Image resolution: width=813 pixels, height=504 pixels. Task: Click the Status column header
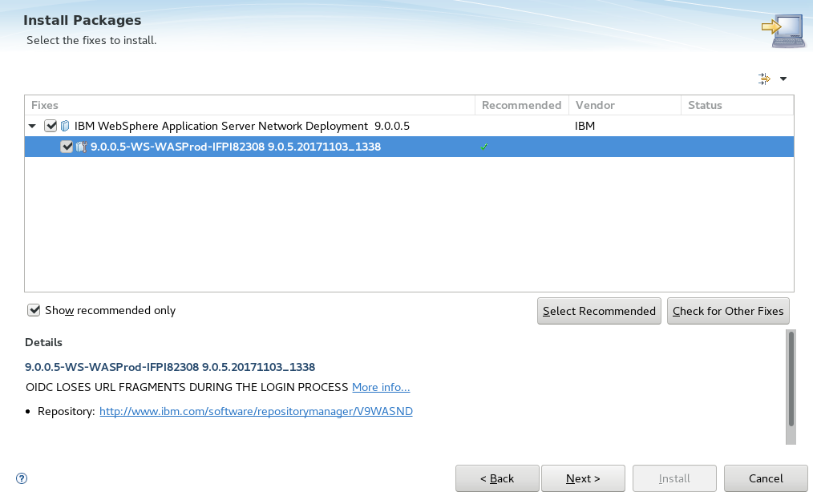pyautogui.click(x=737, y=105)
